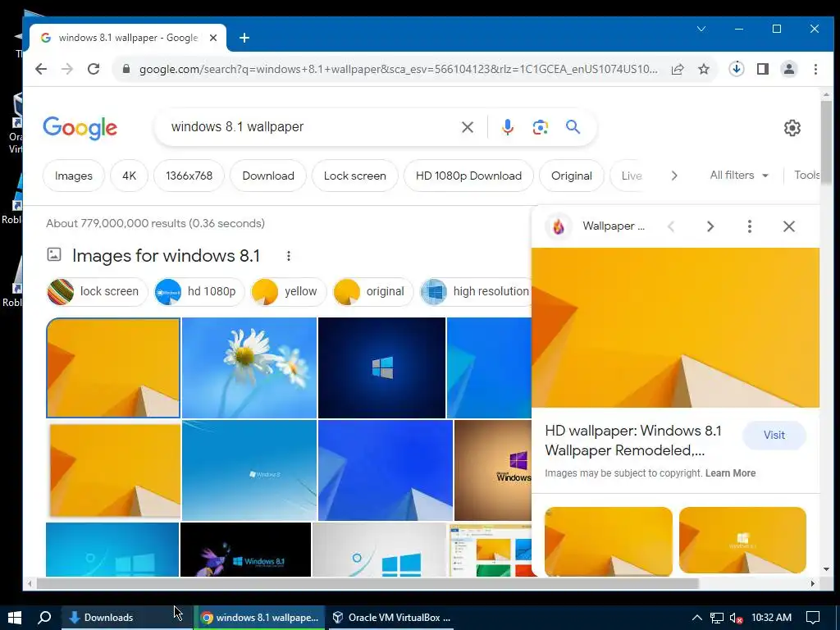Select the Images filter chip

[x=73, y=176]
